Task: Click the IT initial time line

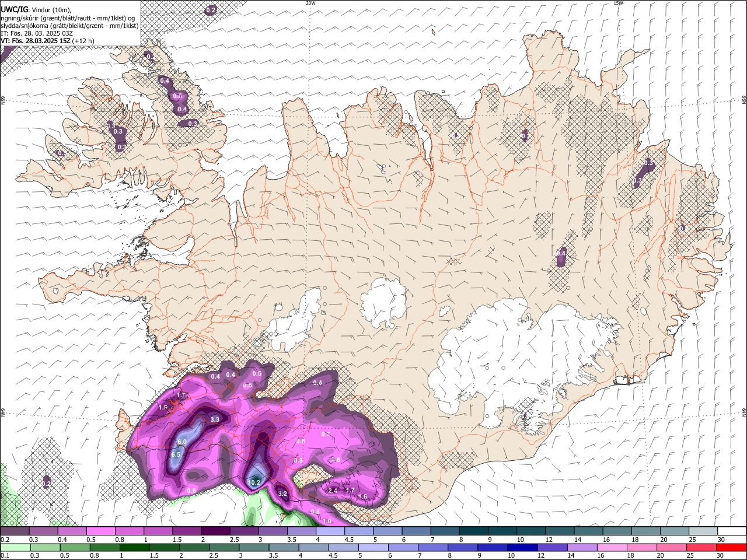Action: pos(37,33)
